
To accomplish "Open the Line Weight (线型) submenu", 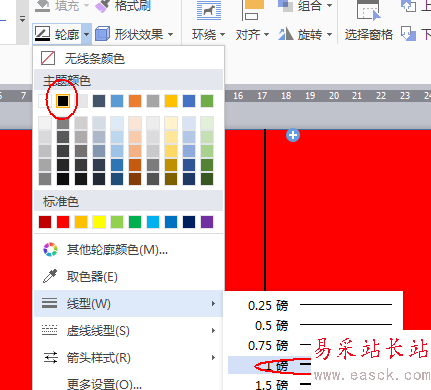I will [x=129, y=303].
